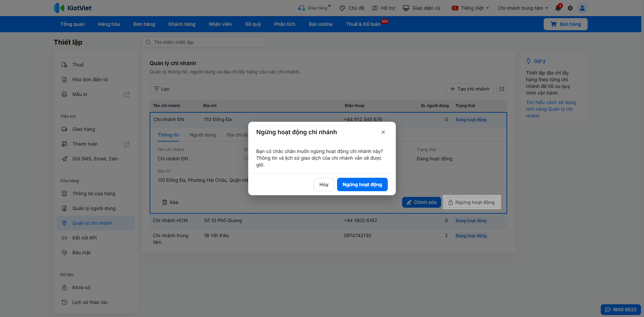Switch to Người dùng tab
The image size is (644, 317).
pyautogui.click(x=203, y=135)
